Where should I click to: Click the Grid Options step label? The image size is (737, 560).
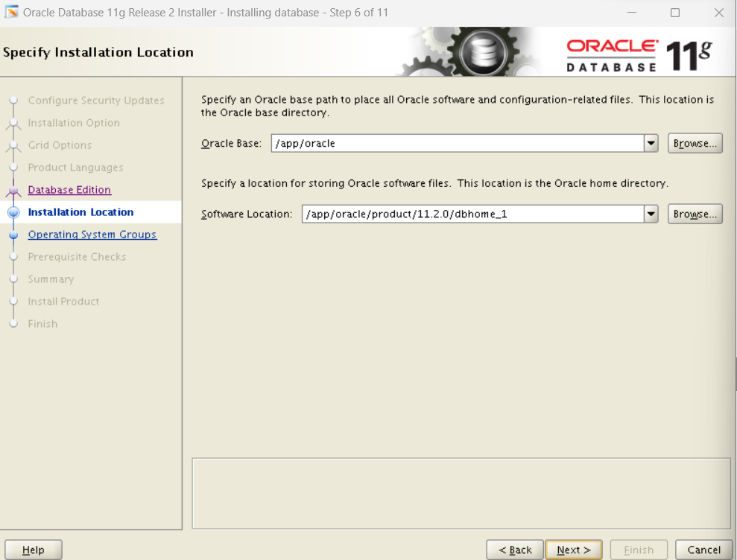click(x=60, y=145)
